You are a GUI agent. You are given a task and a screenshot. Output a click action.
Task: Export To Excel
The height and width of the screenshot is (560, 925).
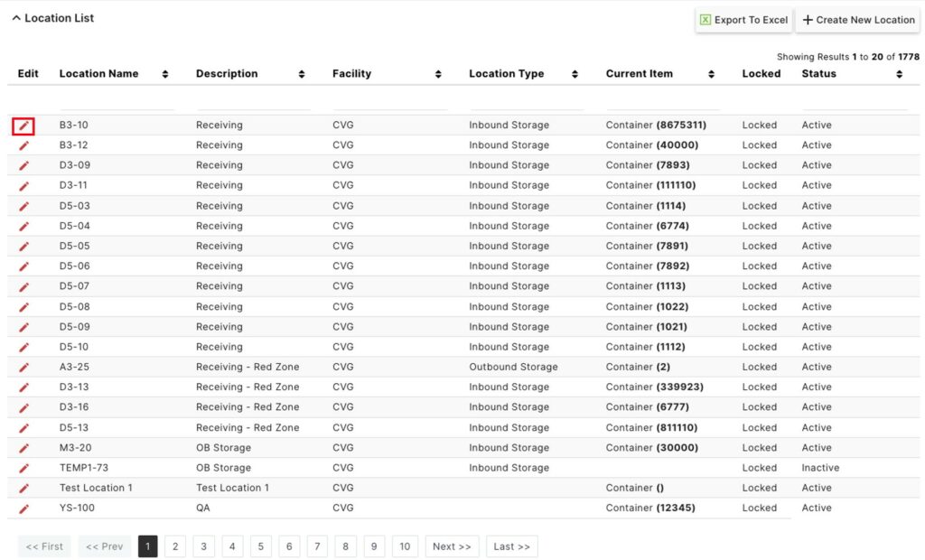tap(744, 20)
